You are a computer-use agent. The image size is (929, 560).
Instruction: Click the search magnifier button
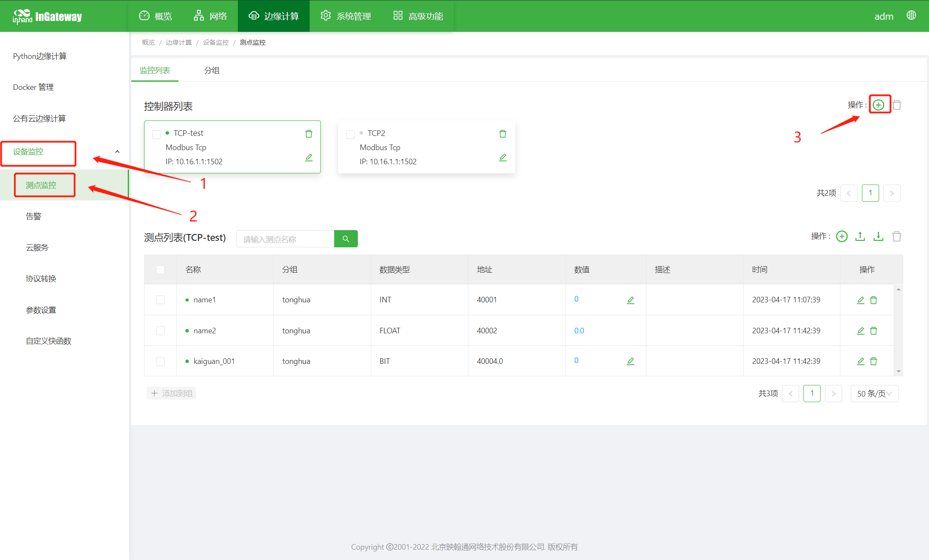pos(346,239)
